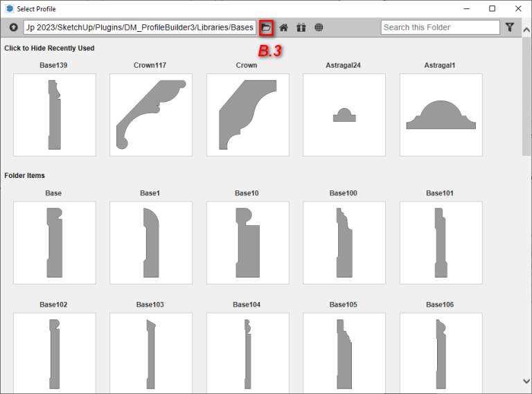The width and height of the screenshot is (532, 394).
Task: Click the Crown117 label text
Action: tap(150, 65)
